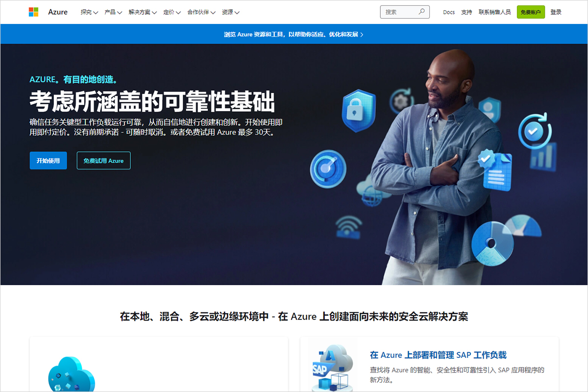Open the 浏览 Azure 资源和工具 banner link
The height and width of the screenshot is (392, 588).
(294, 34)
